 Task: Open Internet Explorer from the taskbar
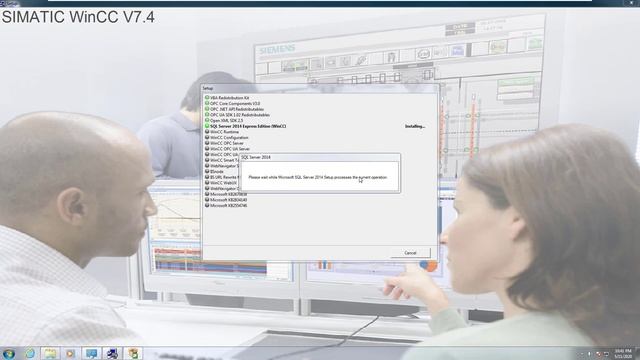pos(30,353)
